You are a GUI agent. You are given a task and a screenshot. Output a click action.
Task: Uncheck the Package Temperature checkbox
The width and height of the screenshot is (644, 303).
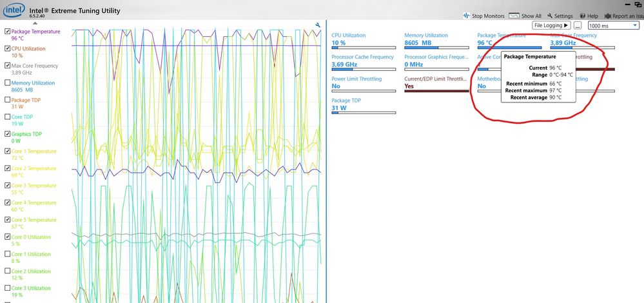click(x=7, y=31)
